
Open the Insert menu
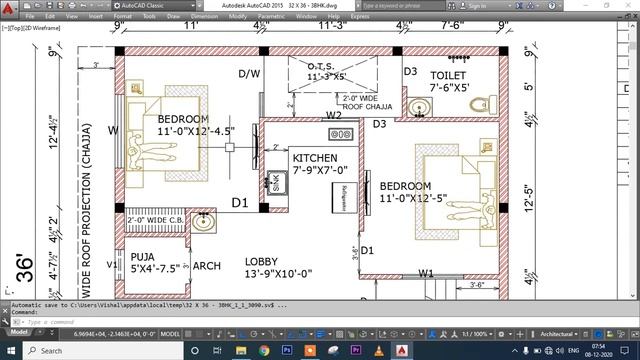click(96, 16)
